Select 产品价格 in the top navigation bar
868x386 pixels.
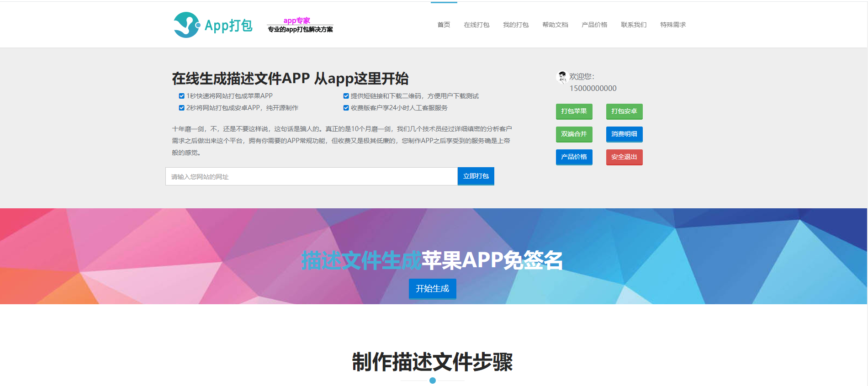[x=594, y=25]
